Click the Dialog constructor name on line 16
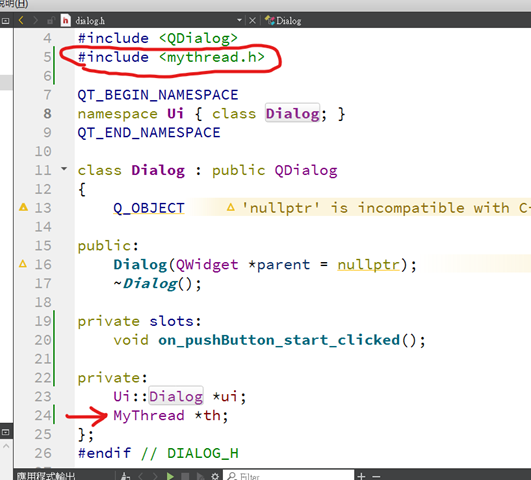Viewport: 531px width, 480px height. (x=140, y=264)
